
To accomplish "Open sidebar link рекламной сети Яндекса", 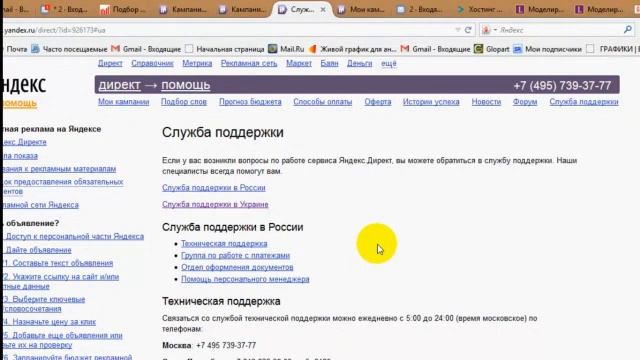I will pyautogui.click(x=41, y=205).
